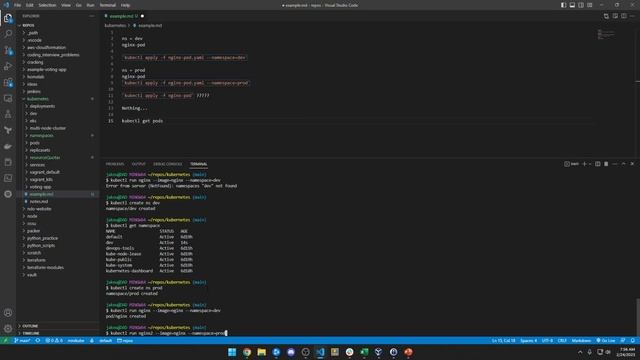Open the Windows Start menu
This screenshot has height=360, width=640.
(232, 352)
